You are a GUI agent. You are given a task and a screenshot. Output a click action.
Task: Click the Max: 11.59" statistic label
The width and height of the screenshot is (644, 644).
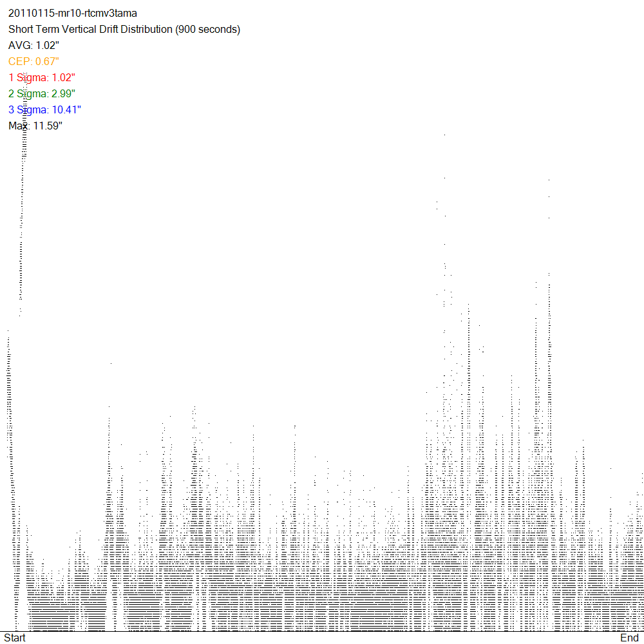click(x=35, y=126)
